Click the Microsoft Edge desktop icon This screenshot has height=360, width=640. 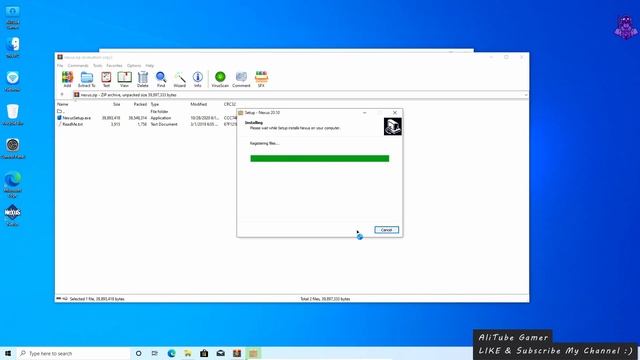[x=13, y=184]
